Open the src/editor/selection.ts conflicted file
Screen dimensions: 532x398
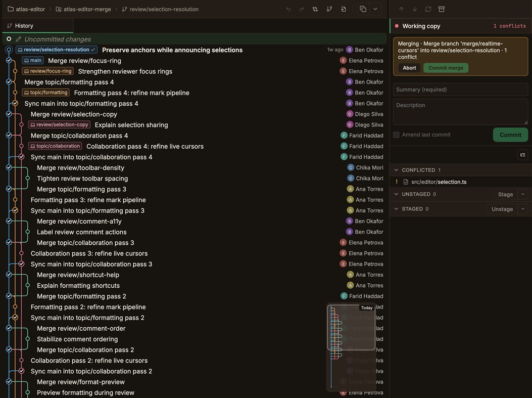[x=460, y=182]
